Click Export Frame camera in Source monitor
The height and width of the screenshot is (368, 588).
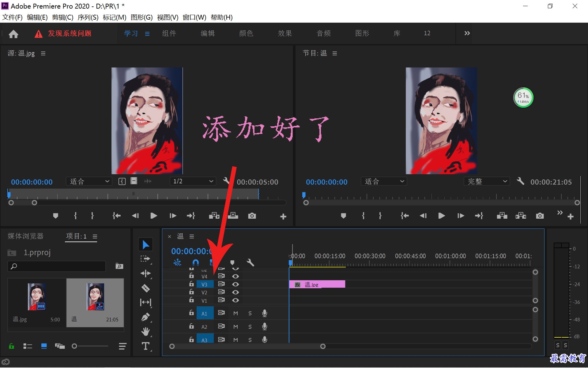click(x=252, y=216)
